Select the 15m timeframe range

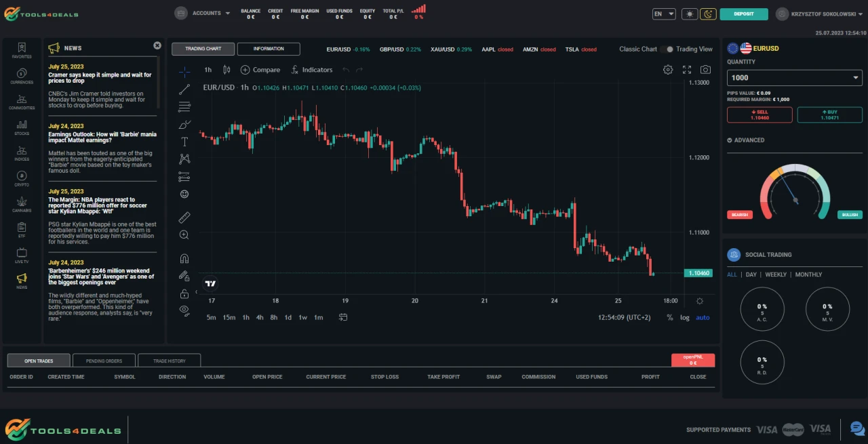tap(229, 317)
